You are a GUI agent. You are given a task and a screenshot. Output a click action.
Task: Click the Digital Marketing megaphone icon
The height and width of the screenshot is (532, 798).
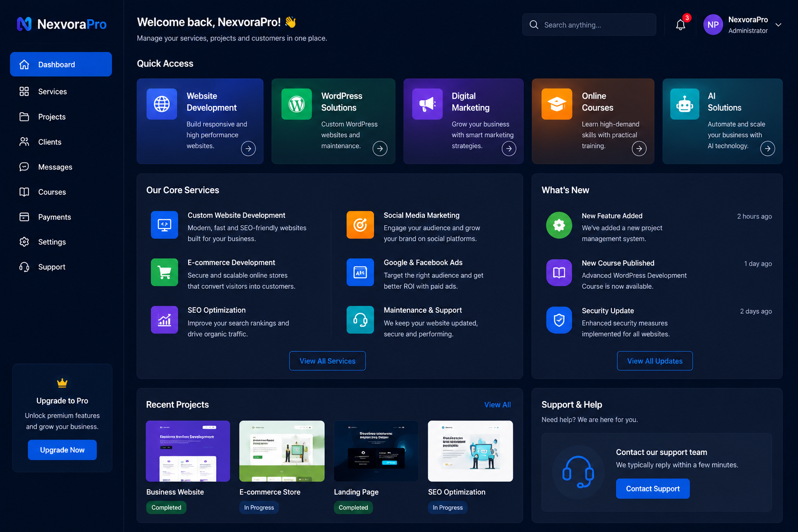click(x=427, y=104)
